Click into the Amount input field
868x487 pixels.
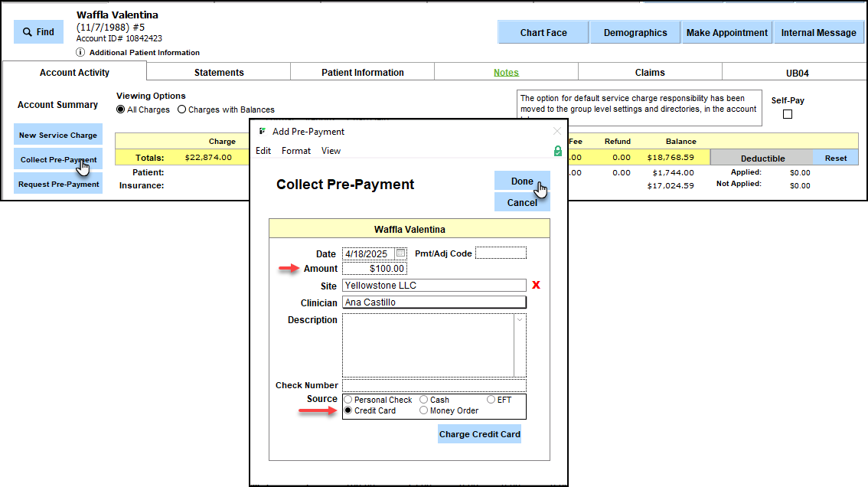374,269
